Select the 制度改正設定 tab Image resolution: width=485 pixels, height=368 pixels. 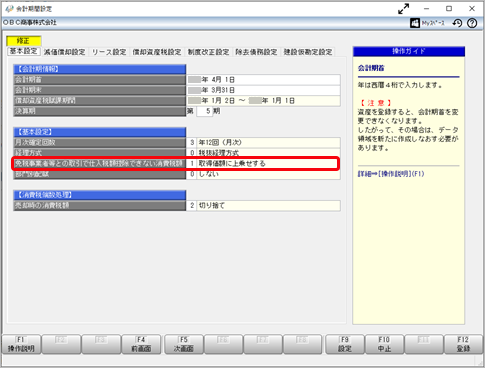tap(208, 52)
